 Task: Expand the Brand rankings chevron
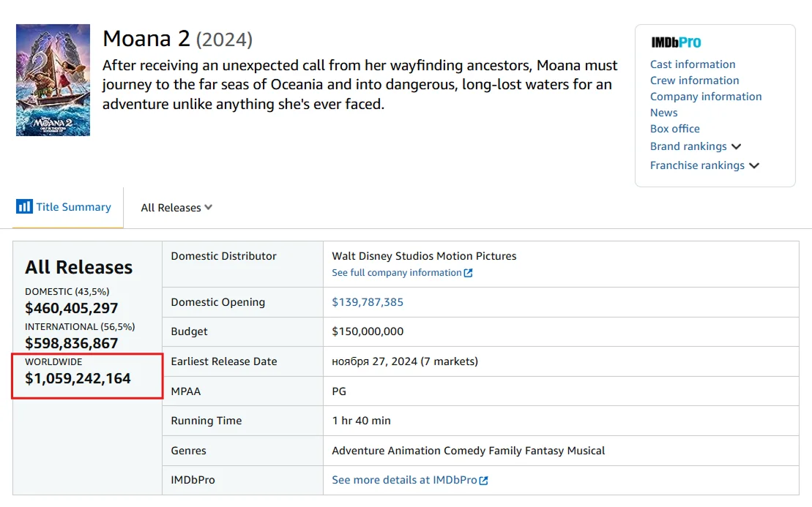(737, 146)
